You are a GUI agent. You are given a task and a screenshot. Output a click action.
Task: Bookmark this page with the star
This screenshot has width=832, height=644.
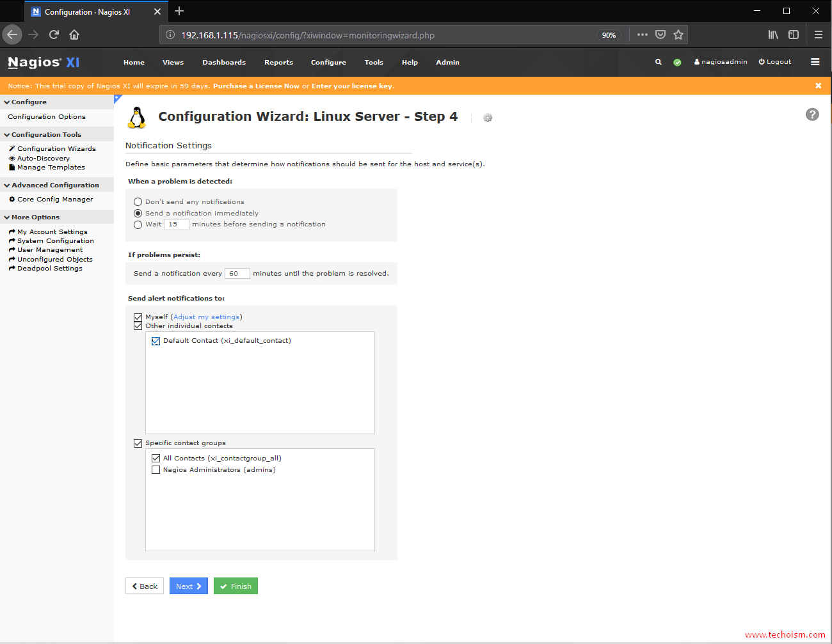click(x=678, y=35)
